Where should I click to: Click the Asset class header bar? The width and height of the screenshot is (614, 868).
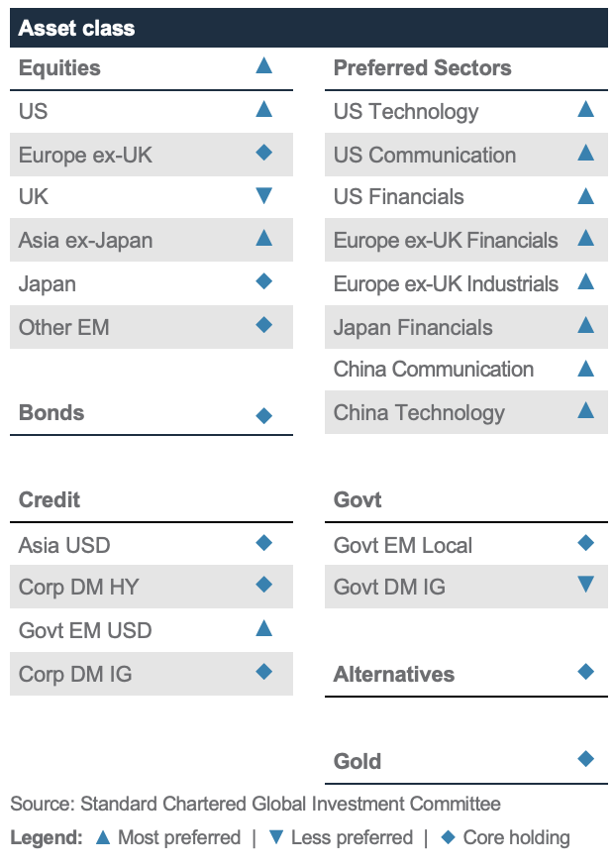(x=309, y=28)
